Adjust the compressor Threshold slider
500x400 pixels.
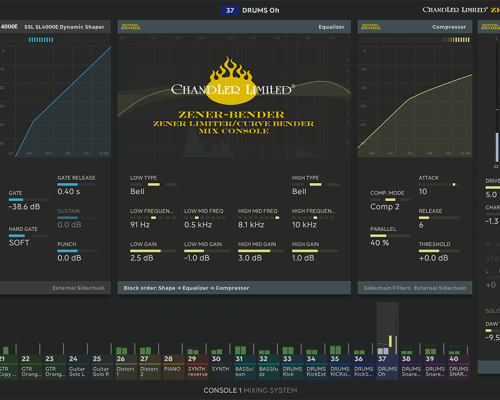point(439,251)
